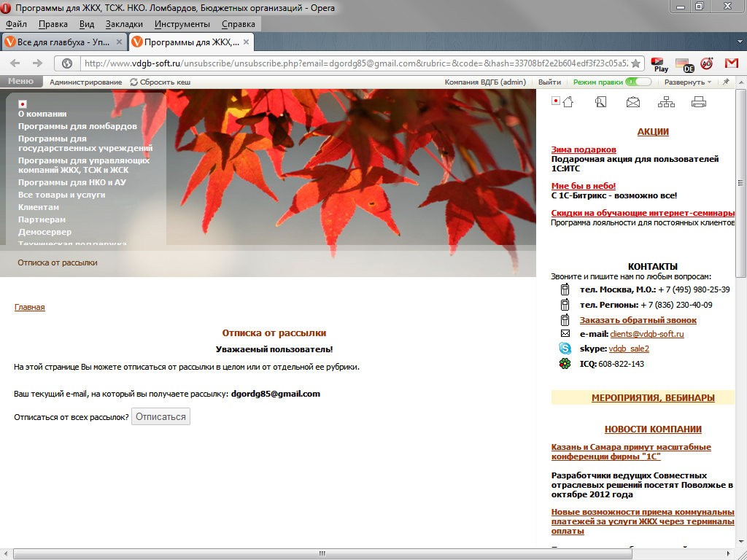Screen dimensions: 747x560
Task: Go forward with the browser forward arrow
Action: coord(38,63)
